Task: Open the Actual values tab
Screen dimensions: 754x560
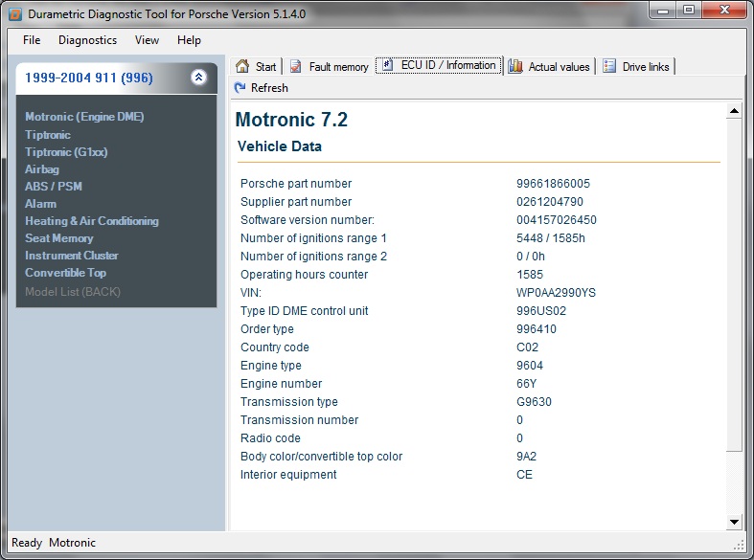Action: (549, 66)
